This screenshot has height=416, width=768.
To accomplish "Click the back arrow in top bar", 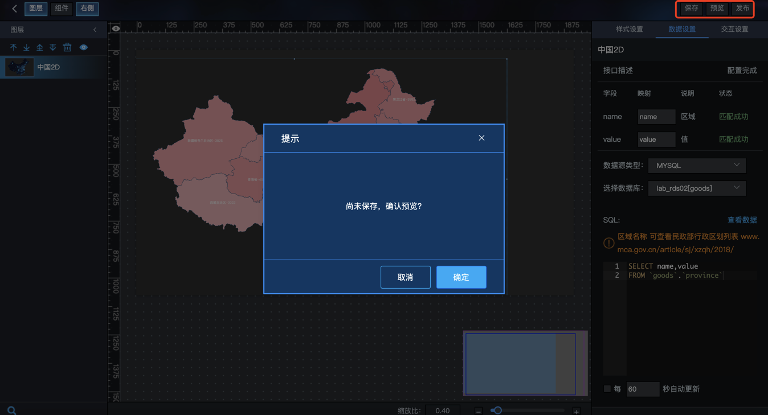I will [14, 8].
